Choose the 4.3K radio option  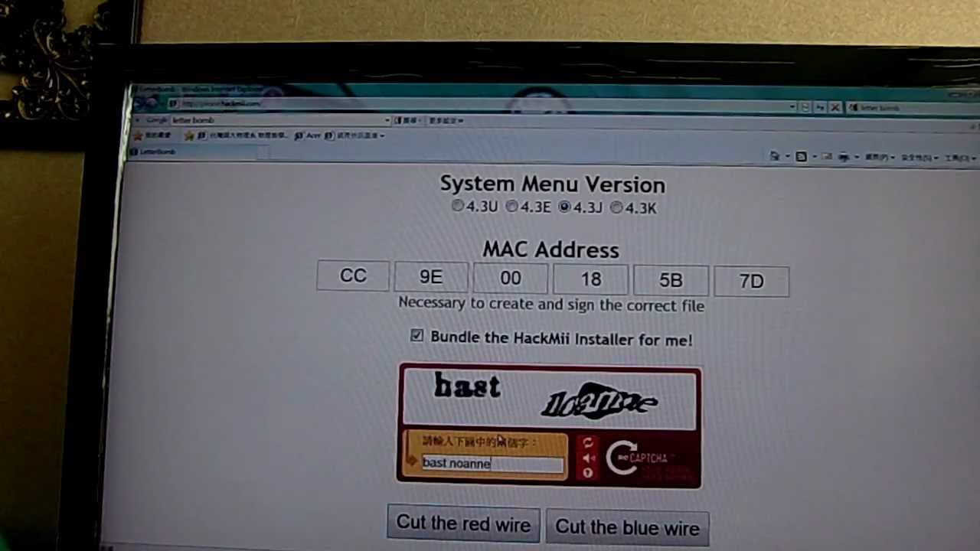pyautogui.click(x=617, y=207)
